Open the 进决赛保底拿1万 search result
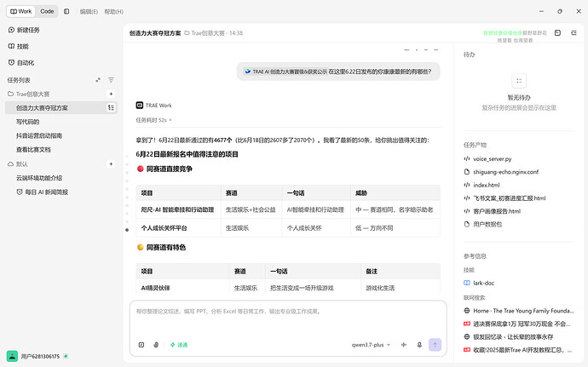588x367 pixels. pyautogui.click(x=522, y=324)
